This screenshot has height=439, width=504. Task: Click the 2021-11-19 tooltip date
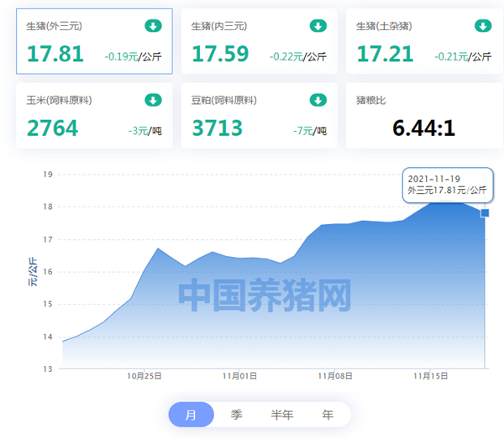coord(434,179)
